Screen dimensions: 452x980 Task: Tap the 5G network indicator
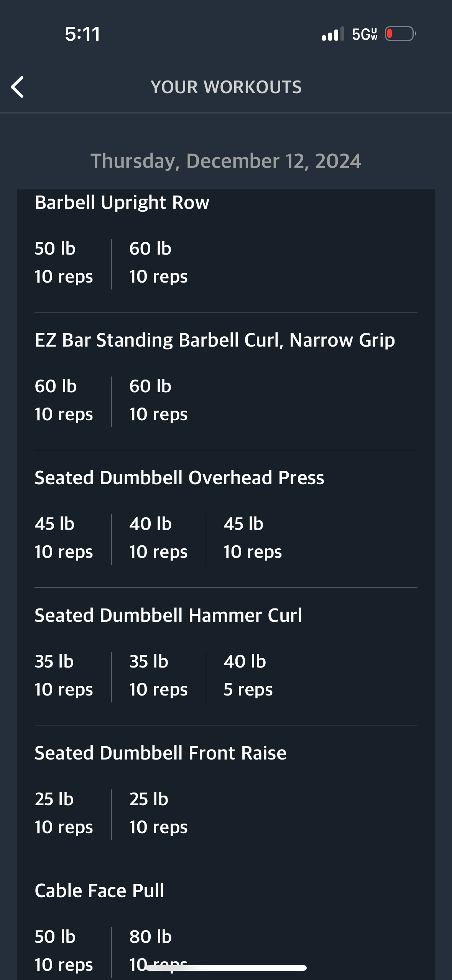click(365, 34)
